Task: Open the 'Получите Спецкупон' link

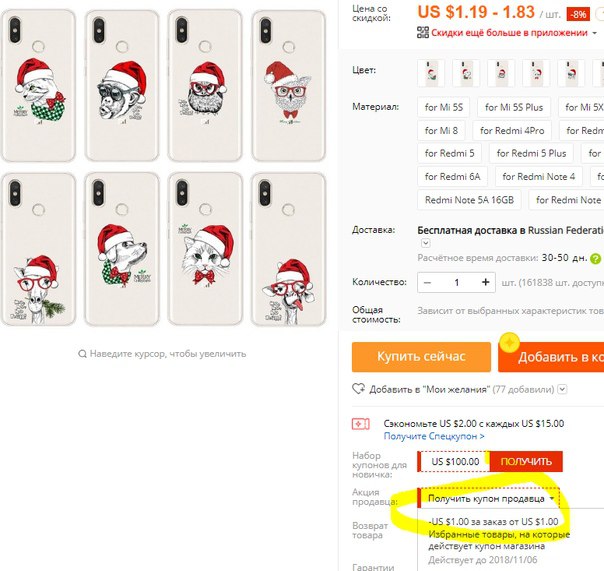Action: pos(434,436)
